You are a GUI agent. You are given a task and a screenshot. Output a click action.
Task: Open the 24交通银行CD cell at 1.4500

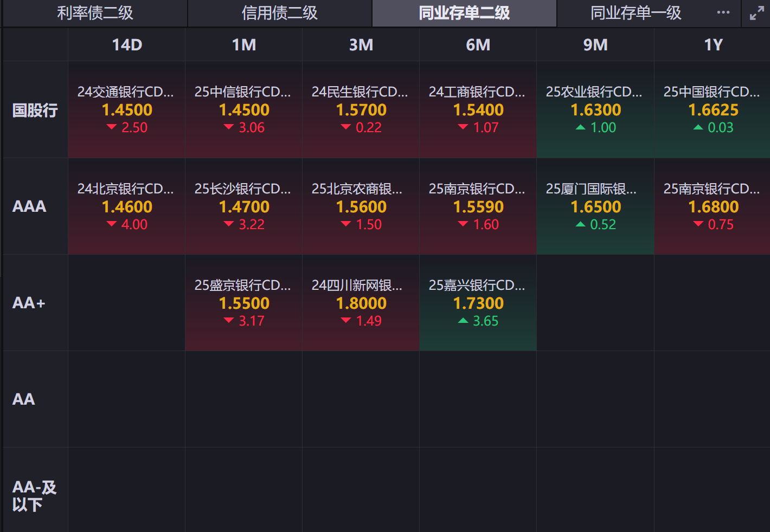(x=127, y=110)
